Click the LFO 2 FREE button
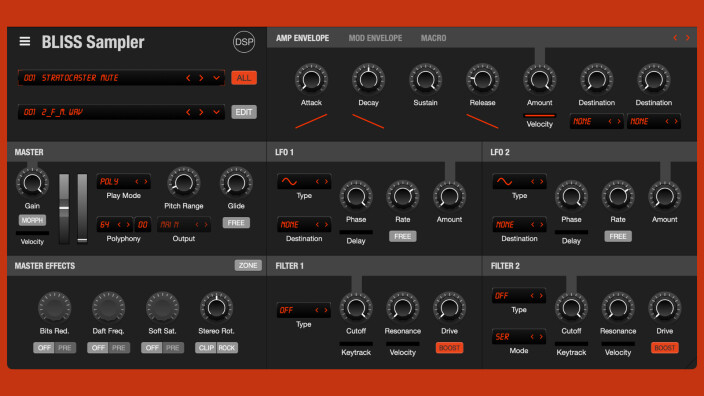 tap(618, 236)
